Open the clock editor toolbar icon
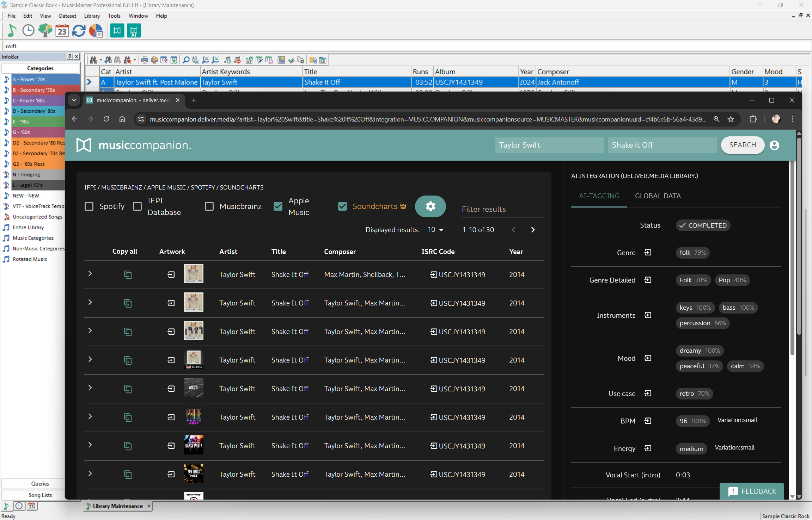Image resolution: width=812 pixels, height=520 pixels. 28,31
